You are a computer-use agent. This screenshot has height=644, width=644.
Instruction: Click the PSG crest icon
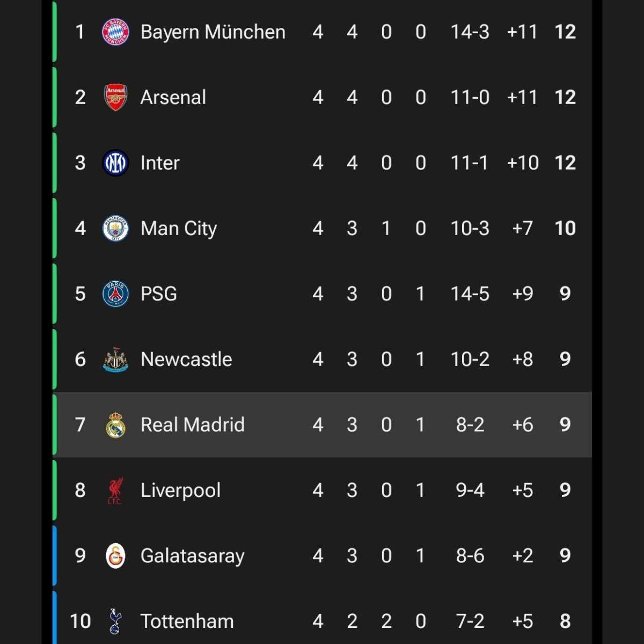(115, 294)
